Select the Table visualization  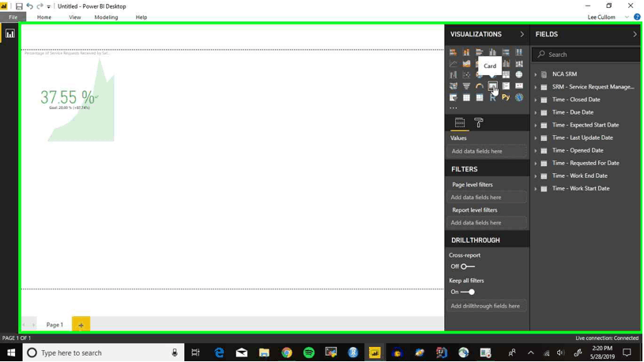[466, 98]
